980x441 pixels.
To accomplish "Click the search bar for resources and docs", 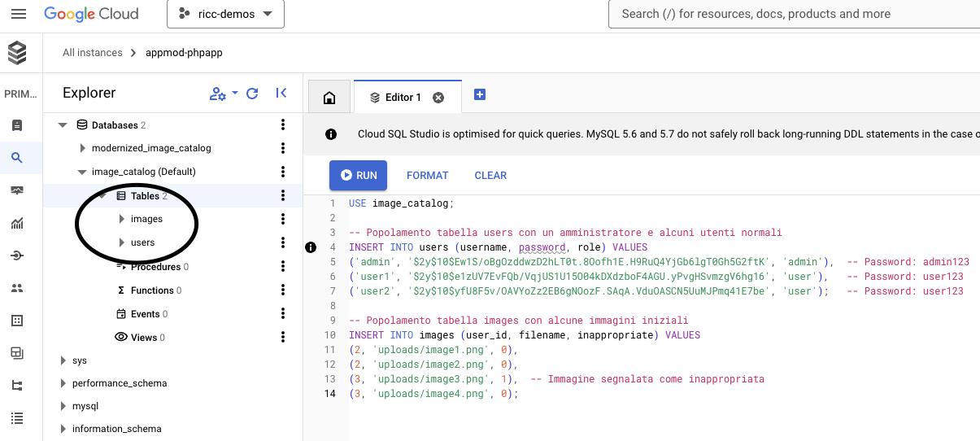I will point(793,14).
